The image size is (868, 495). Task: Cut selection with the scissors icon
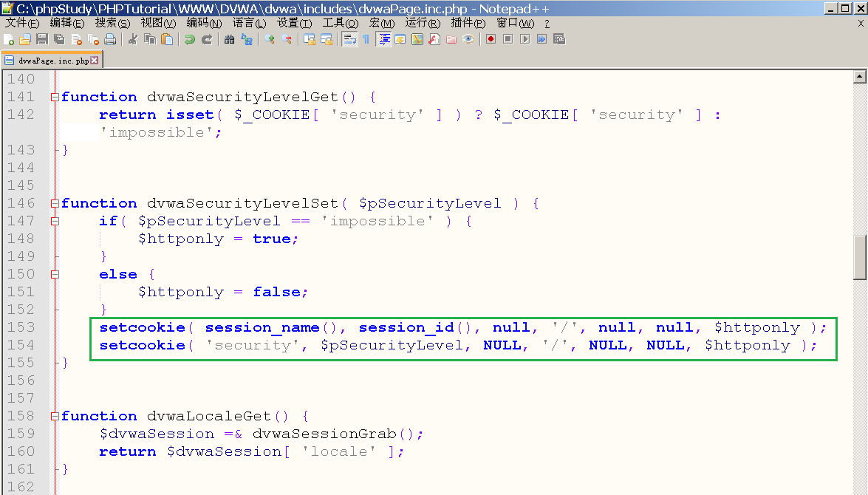[133, 39]
